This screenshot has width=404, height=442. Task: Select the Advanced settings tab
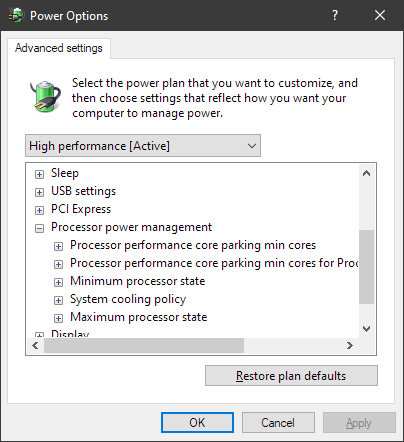click(59, 48)
